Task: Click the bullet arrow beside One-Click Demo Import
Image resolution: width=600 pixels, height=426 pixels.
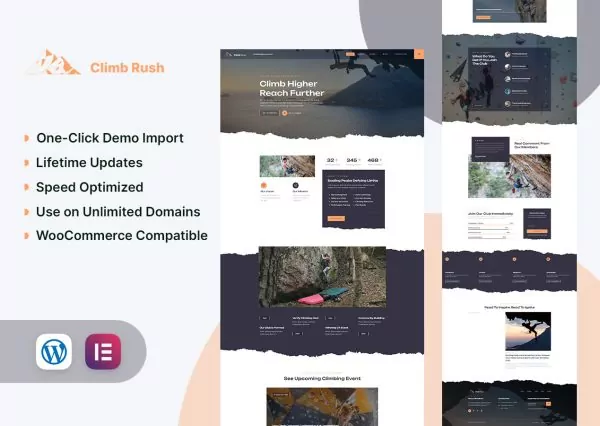Action: point(27,138)
